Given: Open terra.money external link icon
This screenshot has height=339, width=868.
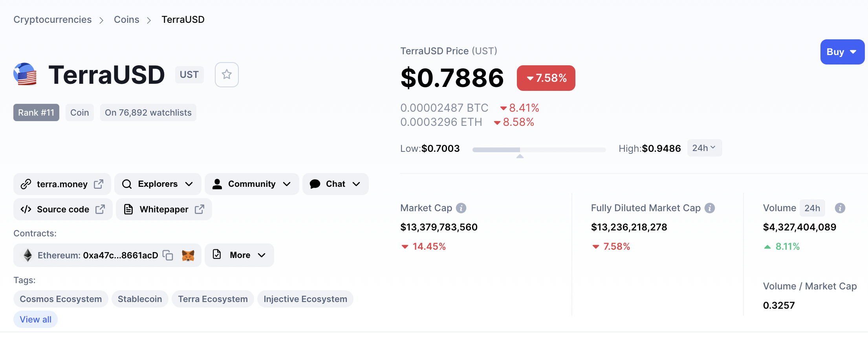Looking at the screenshot, I should pos(99,184).
